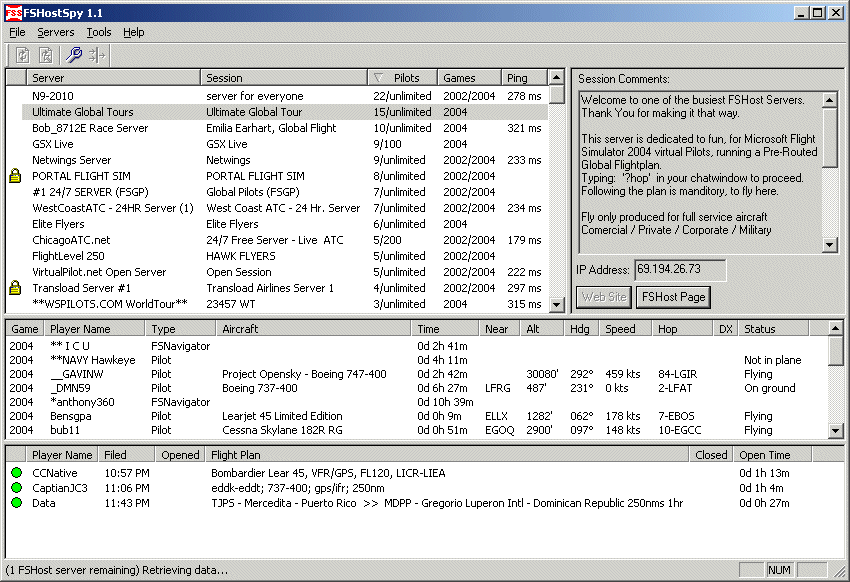
Task: Select player bub11
Action: tap(417, 430)
